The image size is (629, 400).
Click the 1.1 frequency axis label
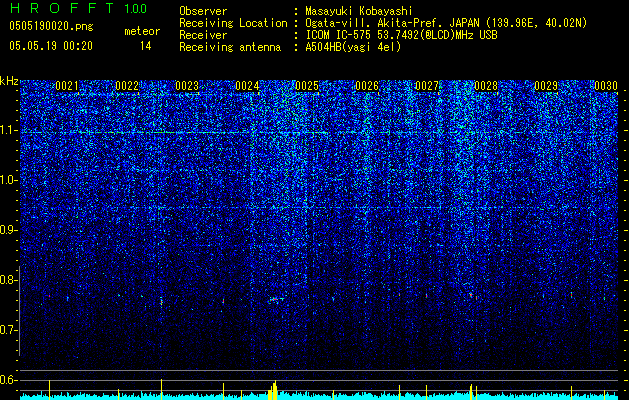coord(8,130)
